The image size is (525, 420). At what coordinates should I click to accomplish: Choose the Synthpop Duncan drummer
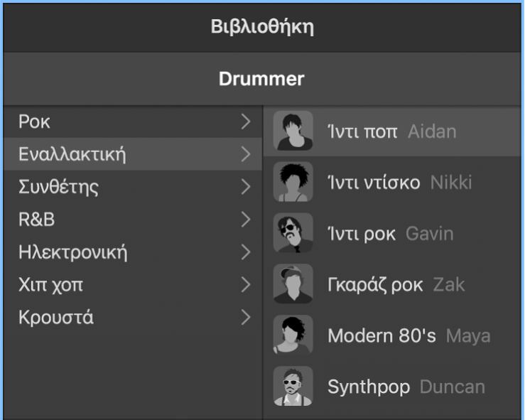(406, 387)
